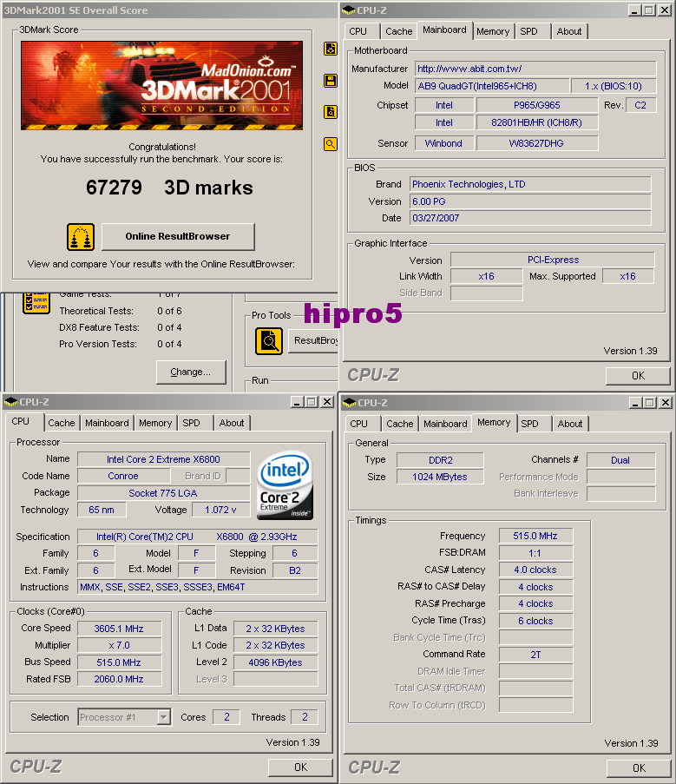Open Cache tab in the processor CPU-Z window
The image size is (676, 784).
click(61, 423)
